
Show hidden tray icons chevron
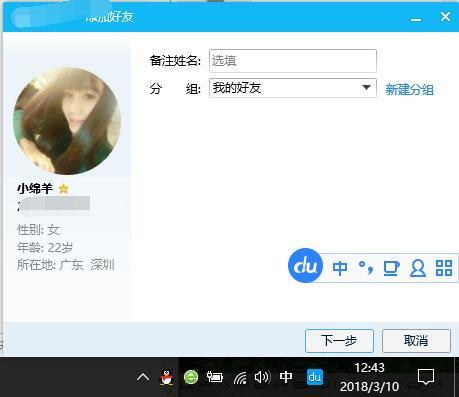pyautogui.click(x=143, y=377)
